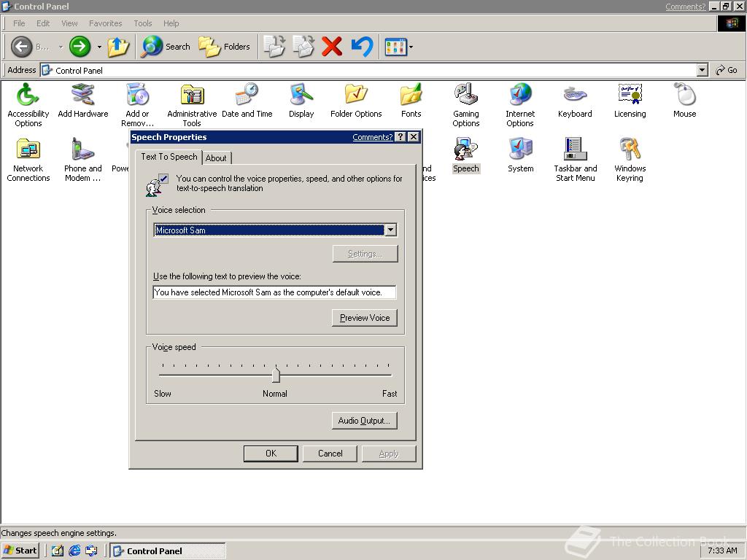Screen dimensions: 747x560
Task: Click Control Panel taskbar button
Action: click(x=168, y=551)
